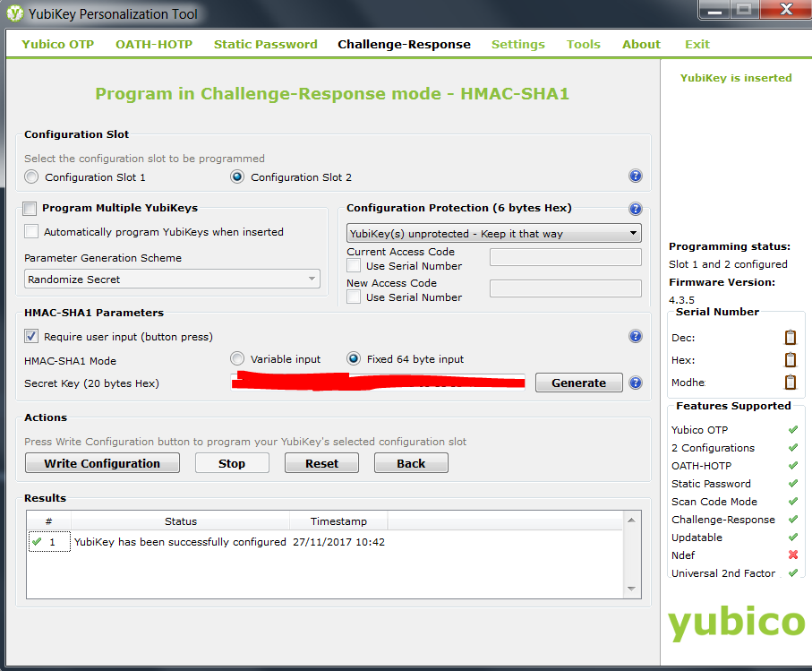Click the green check icon in result row 1
The height and width of the screenshot is (671, 812).
(37, 542)
